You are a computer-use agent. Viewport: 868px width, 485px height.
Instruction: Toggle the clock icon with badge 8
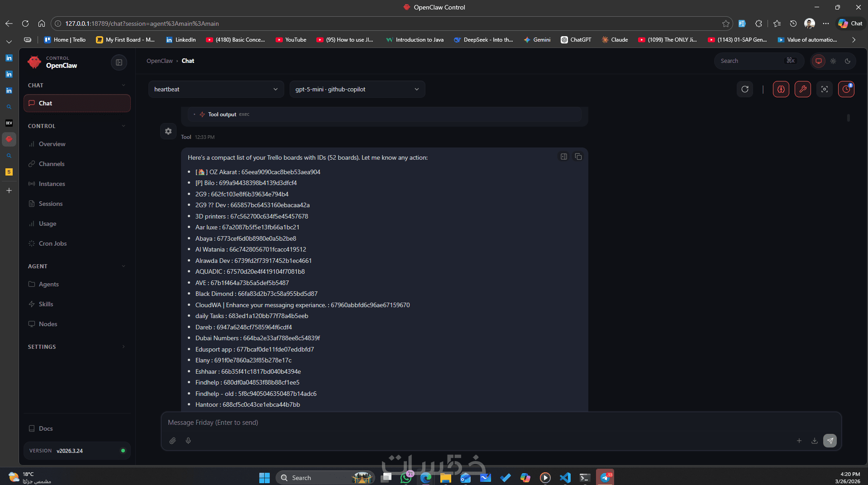tap(846, 89)
